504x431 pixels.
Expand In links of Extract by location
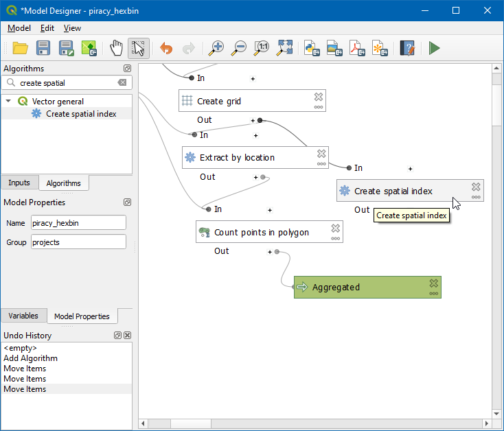[x=256, y=135]
